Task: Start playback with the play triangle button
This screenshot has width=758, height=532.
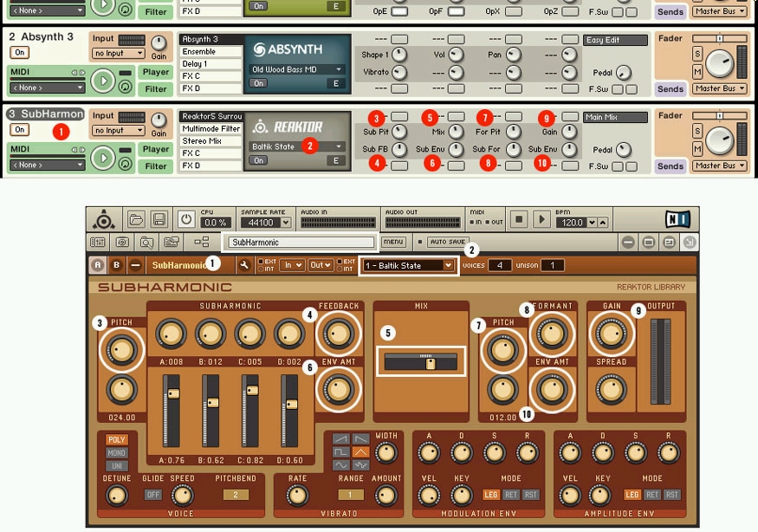Action: (x=541, y=219)
